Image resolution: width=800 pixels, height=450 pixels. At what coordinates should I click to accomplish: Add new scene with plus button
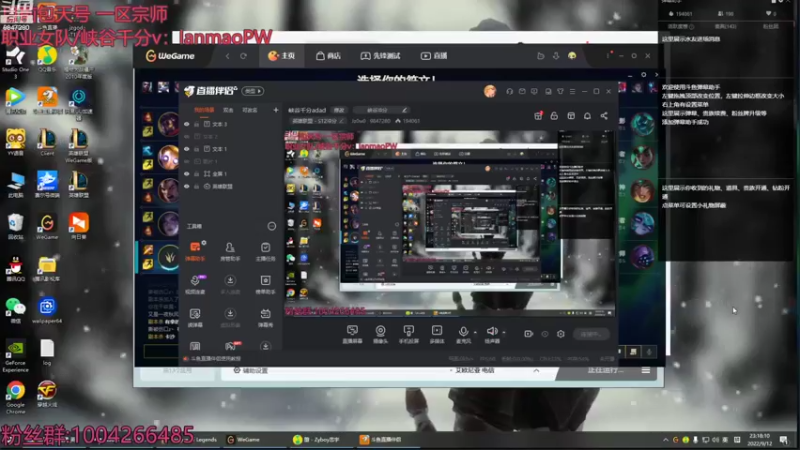pos(276,110)
